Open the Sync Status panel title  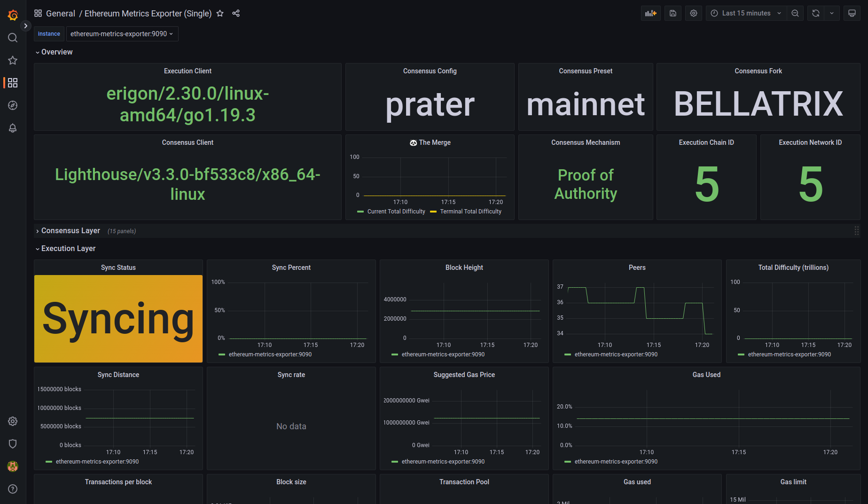118,268
